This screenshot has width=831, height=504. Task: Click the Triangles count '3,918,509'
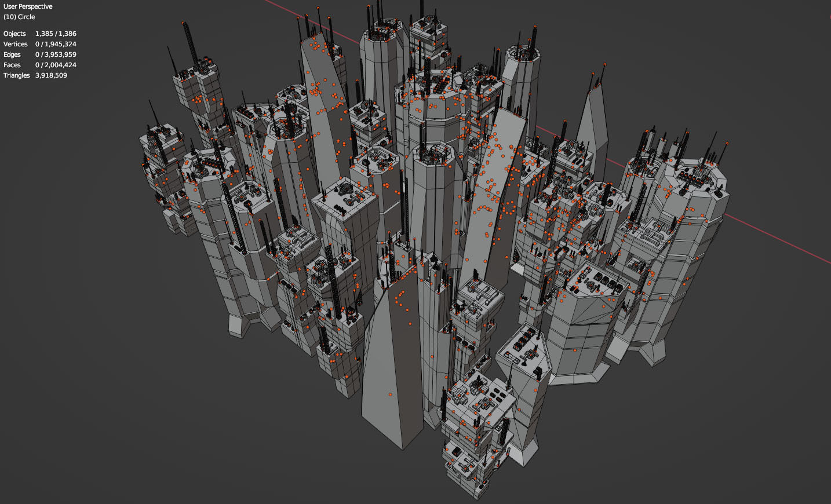click(51, 75)
